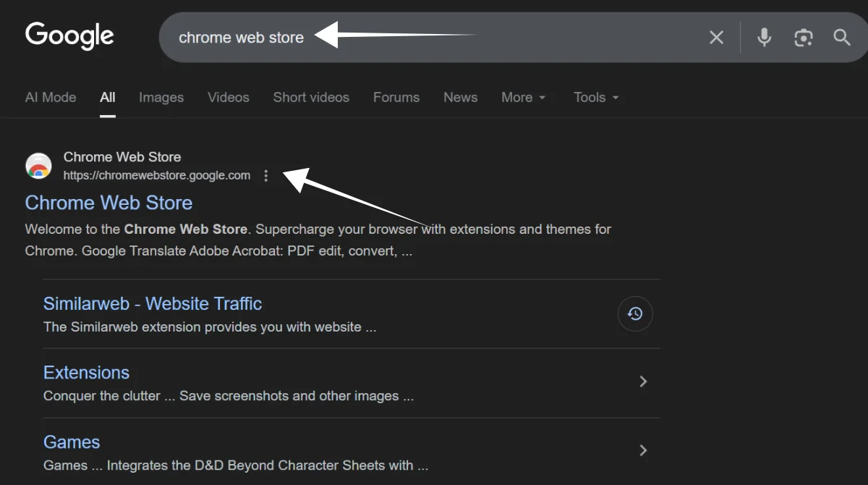Switch to AI Mode tab
This screenshot has height=485, width=868.
(51, 98)
